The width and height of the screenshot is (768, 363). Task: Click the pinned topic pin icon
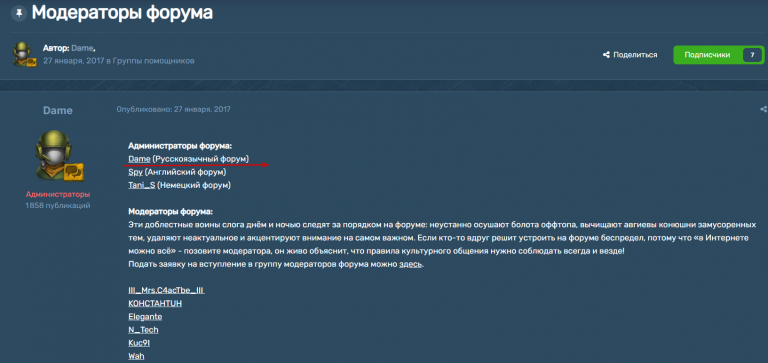click(x=19, y=13)
